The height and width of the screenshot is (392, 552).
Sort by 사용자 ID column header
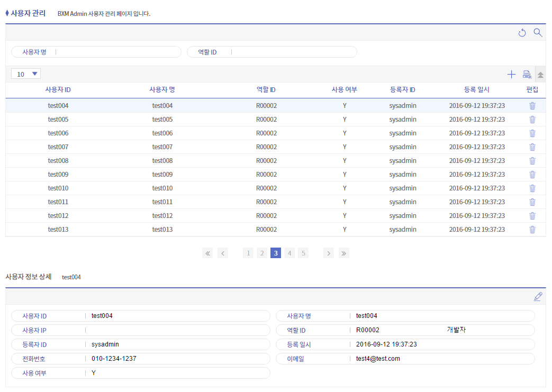coord(58,90)
